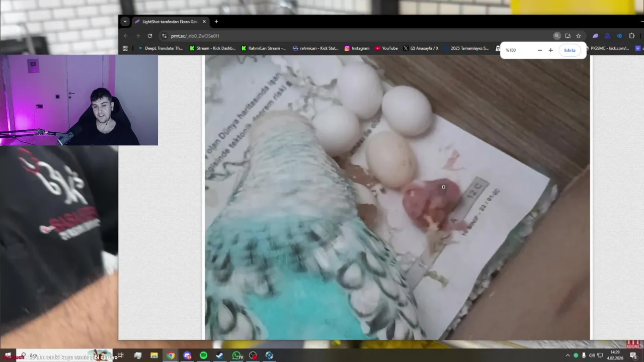The height and width of the screenshot is (362, 644).
Task: Open Task View on the taskbar
Action: pyautogui.click(x=121, y=355)
